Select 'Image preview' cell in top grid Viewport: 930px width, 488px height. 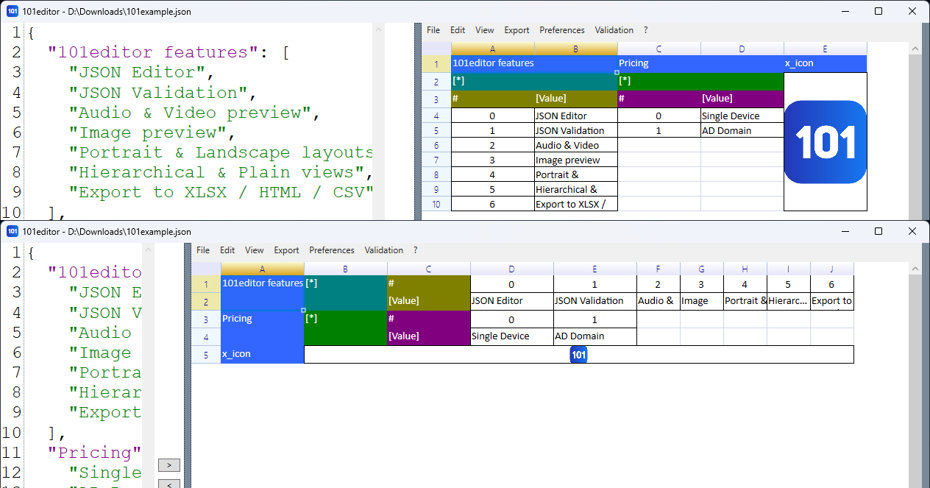(x=575, y=160)
